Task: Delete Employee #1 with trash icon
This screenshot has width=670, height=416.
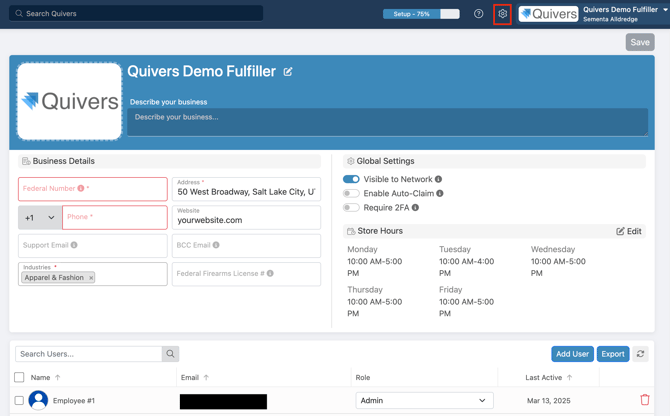Action: [645, 400]
